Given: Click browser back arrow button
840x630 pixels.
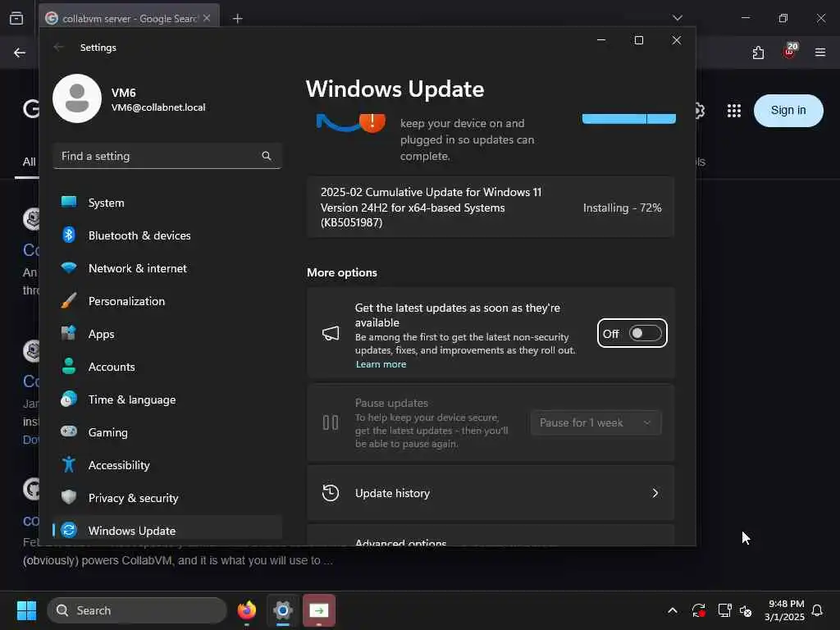Looking at the screenshot, I should coord(20,52).
